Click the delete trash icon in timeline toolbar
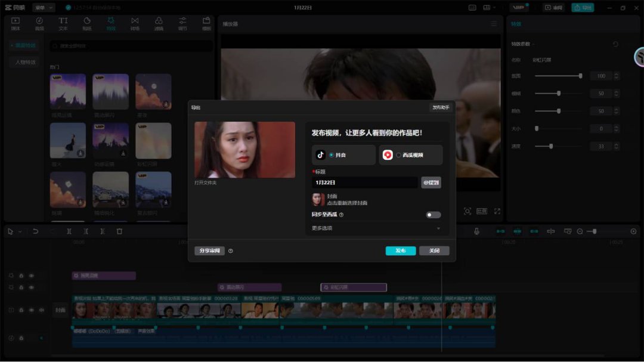 [x=119, y=231]
